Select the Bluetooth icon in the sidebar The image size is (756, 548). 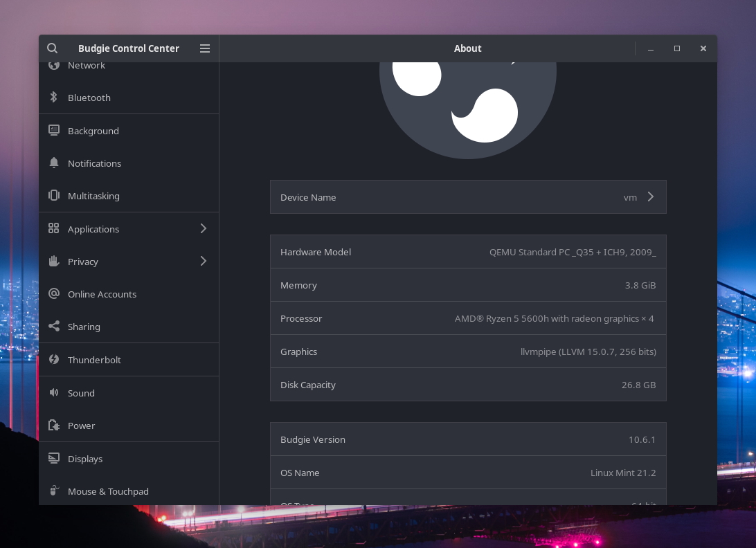pyautogui.click(x=54, y=98)
